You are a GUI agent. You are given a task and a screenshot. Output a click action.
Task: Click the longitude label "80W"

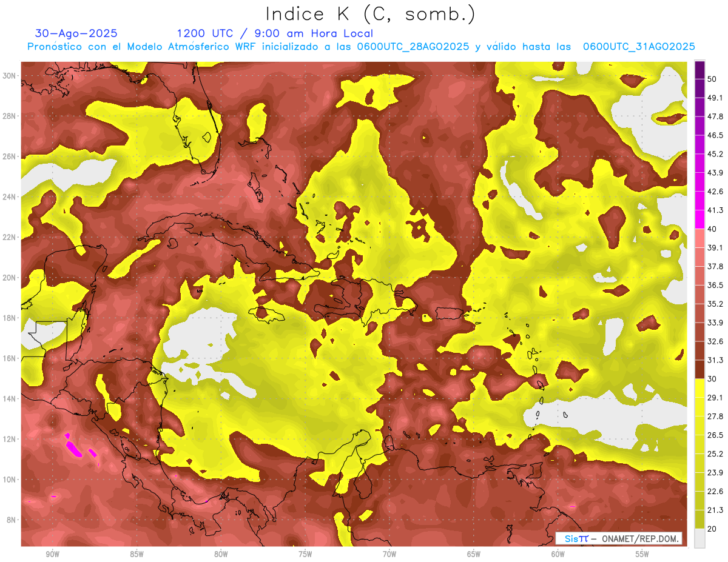pyautogui.click(x=221, y=554)
